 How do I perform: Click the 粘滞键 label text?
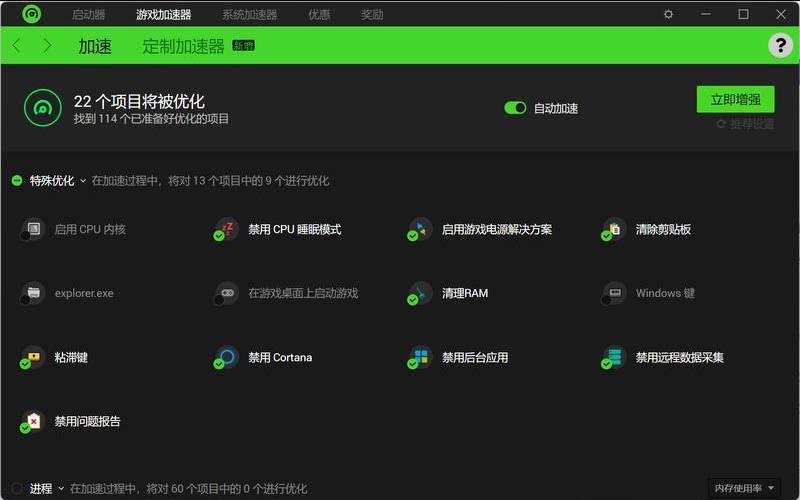click(x=71, y=357)
